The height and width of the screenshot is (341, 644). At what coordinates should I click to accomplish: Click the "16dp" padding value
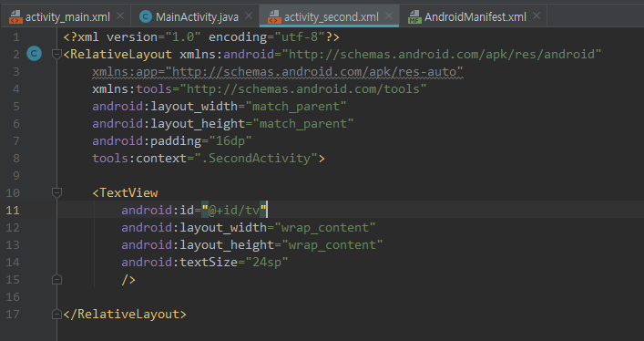pos(230,140)
